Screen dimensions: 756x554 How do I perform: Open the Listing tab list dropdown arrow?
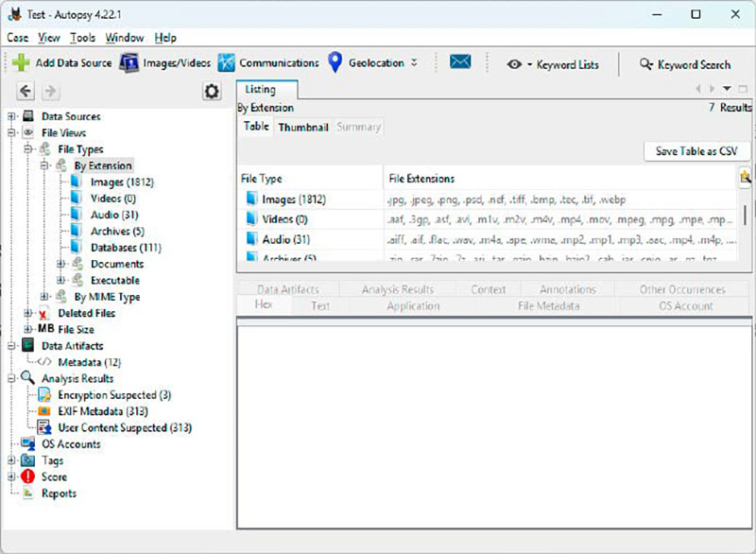click(727, 89)
